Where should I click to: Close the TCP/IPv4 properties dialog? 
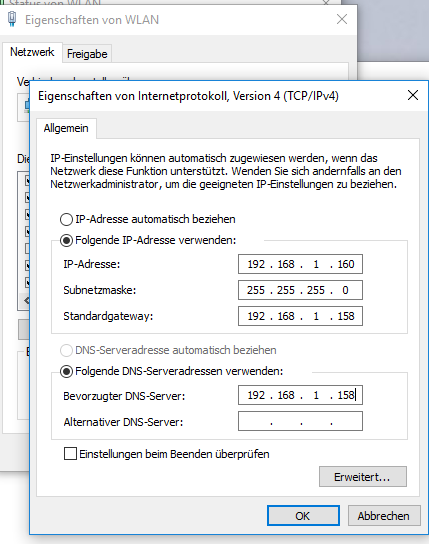pos(413,95)
